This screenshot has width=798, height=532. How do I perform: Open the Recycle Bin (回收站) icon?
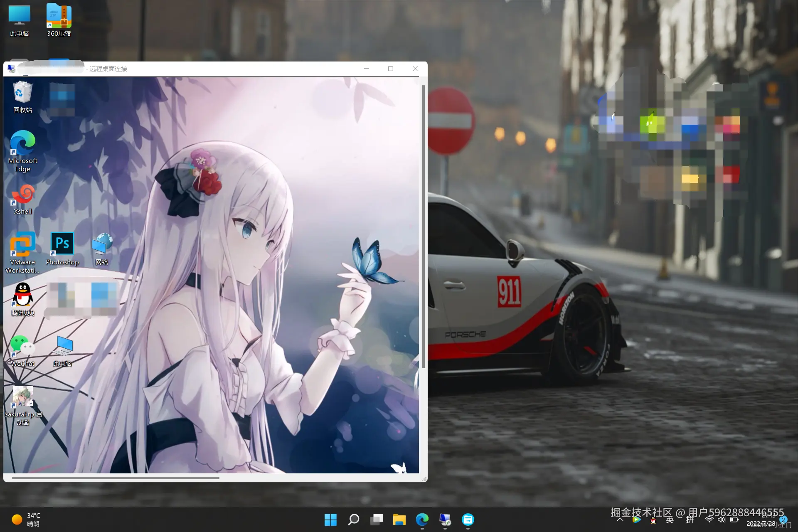22,93
